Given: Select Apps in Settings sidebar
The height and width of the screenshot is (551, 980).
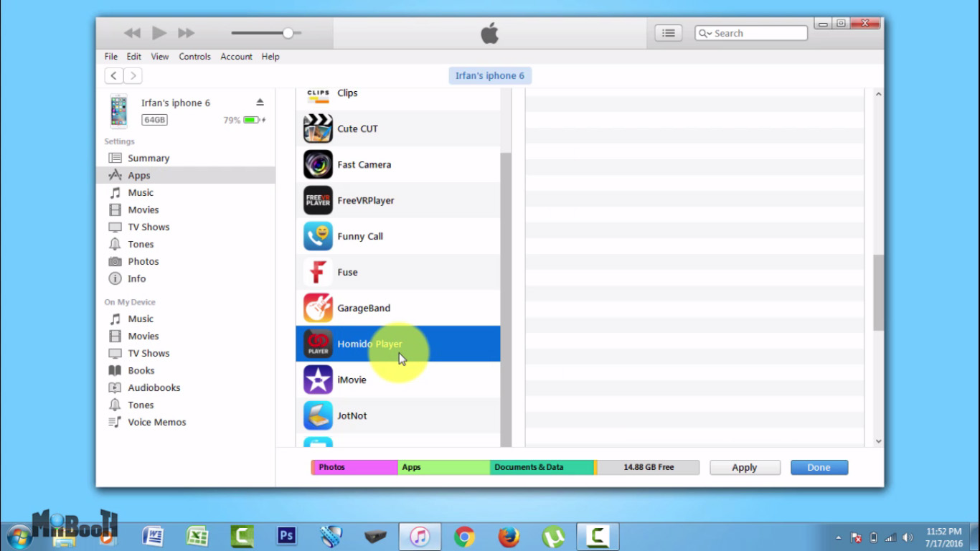Looking at the screenshot, I should click(x=186, y=175).
